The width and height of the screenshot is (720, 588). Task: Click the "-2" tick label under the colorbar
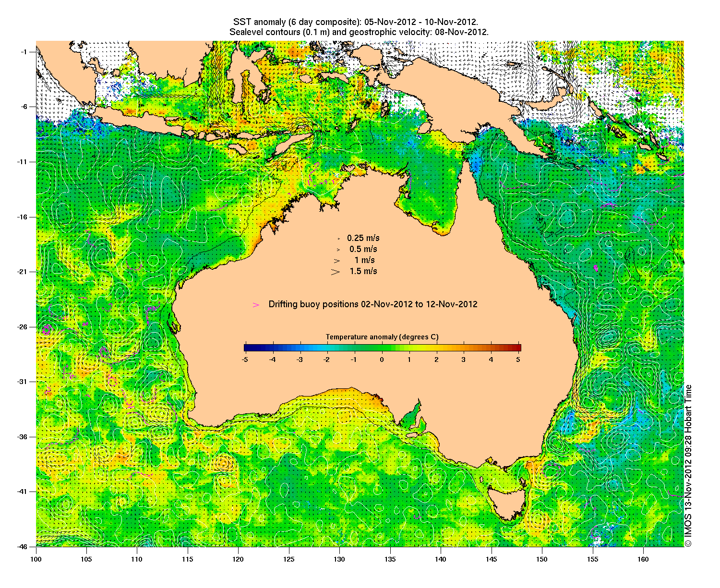tap(327, 359)
